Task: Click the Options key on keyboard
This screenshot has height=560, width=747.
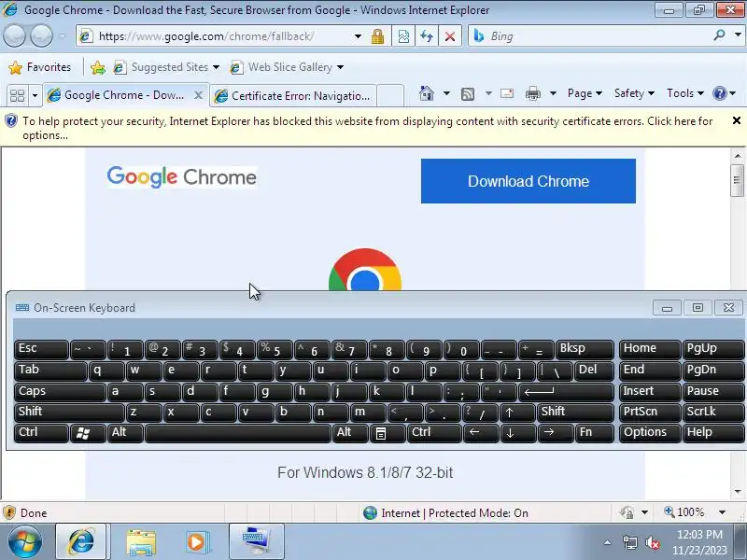Action: click(649, 433)
